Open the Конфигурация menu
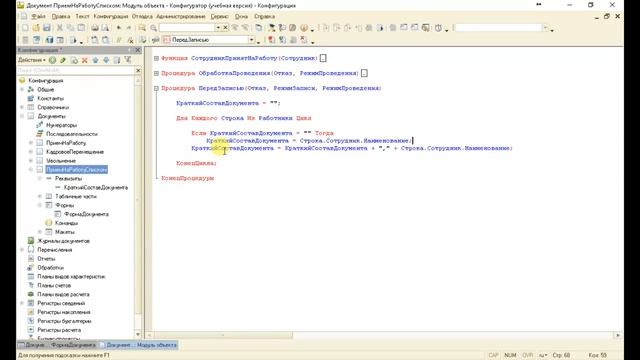 [x=111, y=16]
